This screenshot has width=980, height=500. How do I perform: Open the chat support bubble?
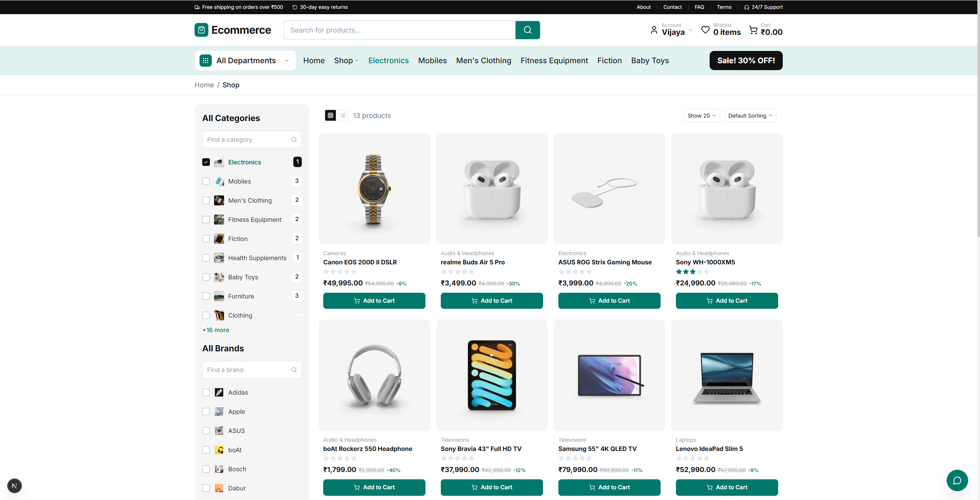(957, 480)
